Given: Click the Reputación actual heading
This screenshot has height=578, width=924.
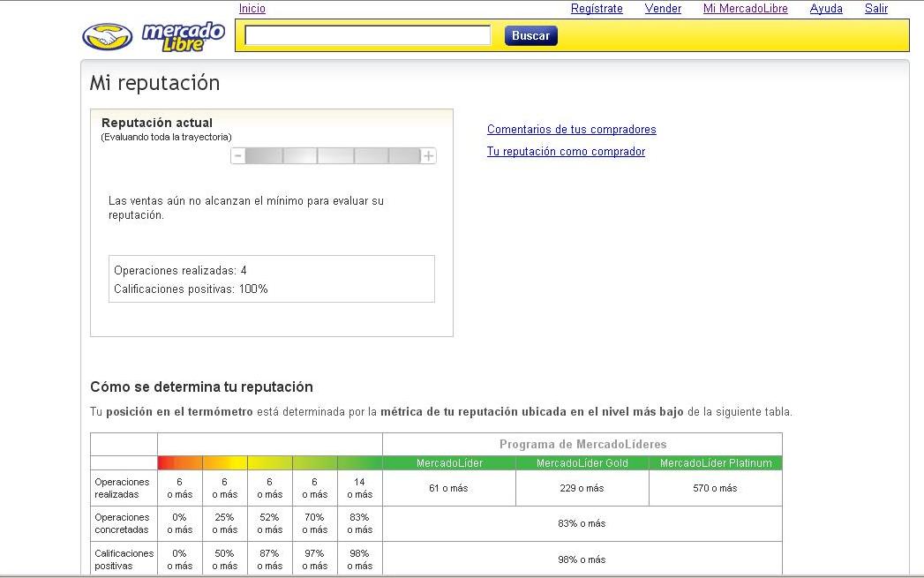Looking at the screenshot, I should click(157, 123).
